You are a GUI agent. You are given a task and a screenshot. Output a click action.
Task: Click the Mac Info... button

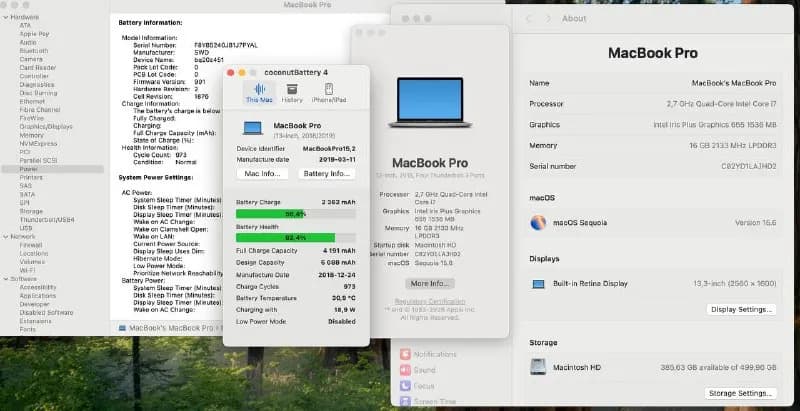coord(262,174)
